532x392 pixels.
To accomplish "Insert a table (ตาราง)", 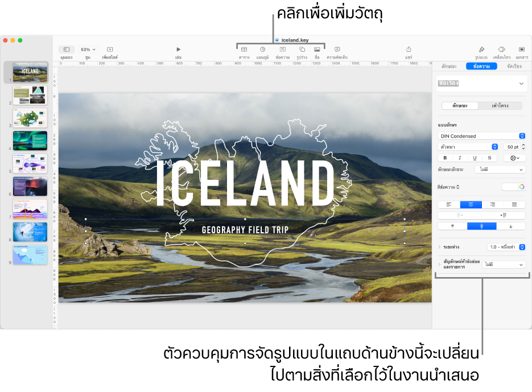I will click(244, 49).
